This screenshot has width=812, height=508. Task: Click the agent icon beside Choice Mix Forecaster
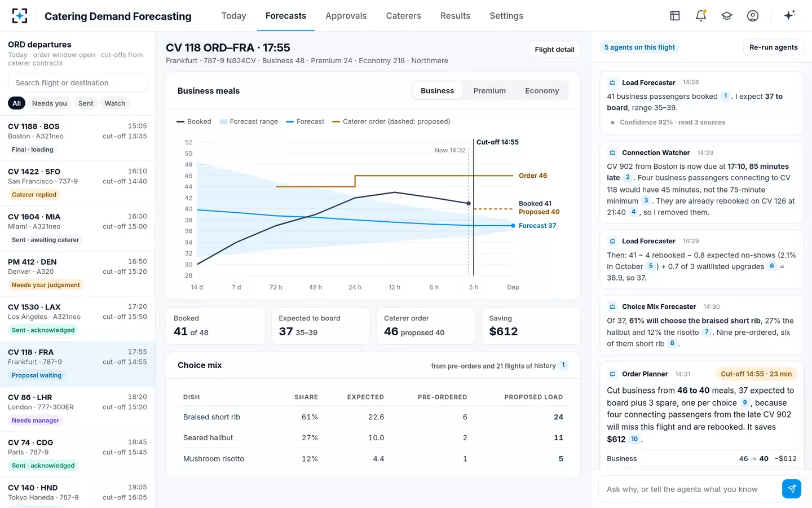pos(612,307)
